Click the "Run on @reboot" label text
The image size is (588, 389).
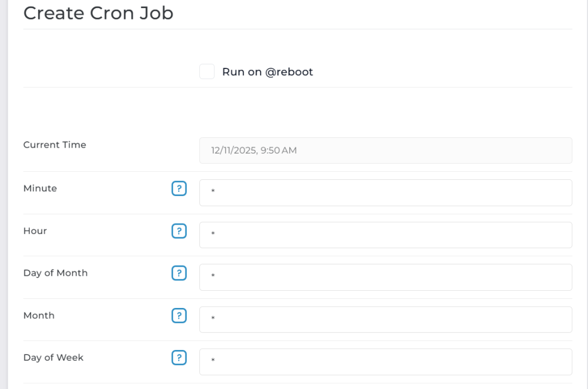[x=268, y=72]
